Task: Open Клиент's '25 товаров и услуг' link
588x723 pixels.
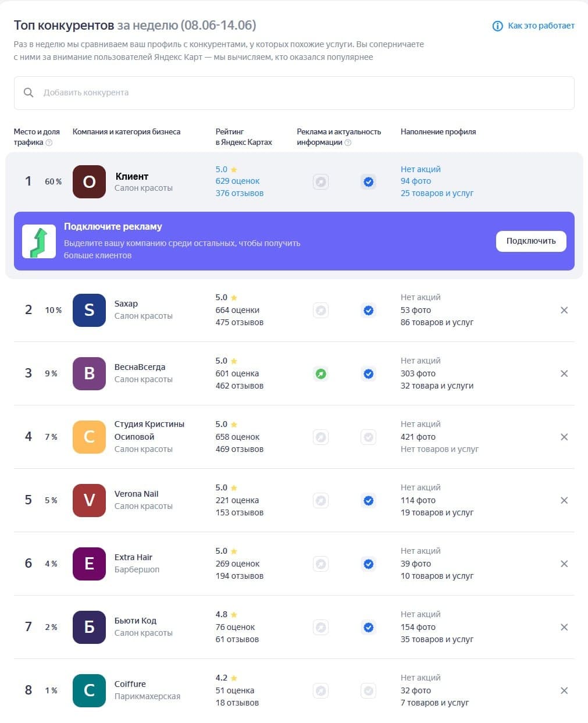Action: (437, 193)
